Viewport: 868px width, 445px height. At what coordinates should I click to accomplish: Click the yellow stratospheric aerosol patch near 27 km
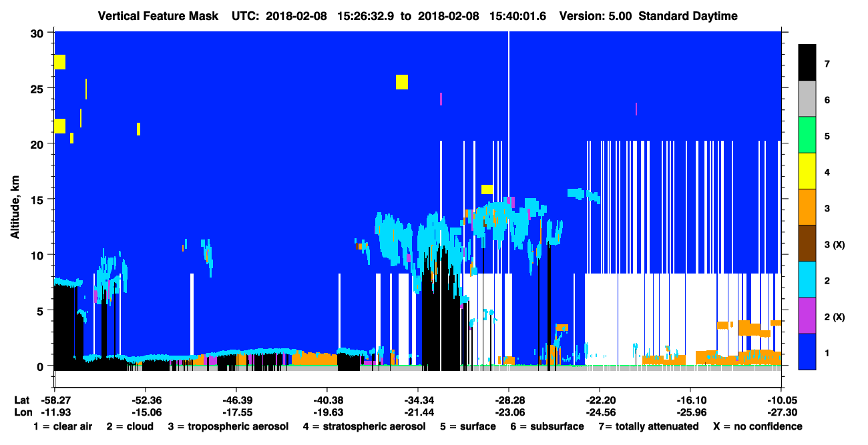pyautogui.click(x=59, y=62)
